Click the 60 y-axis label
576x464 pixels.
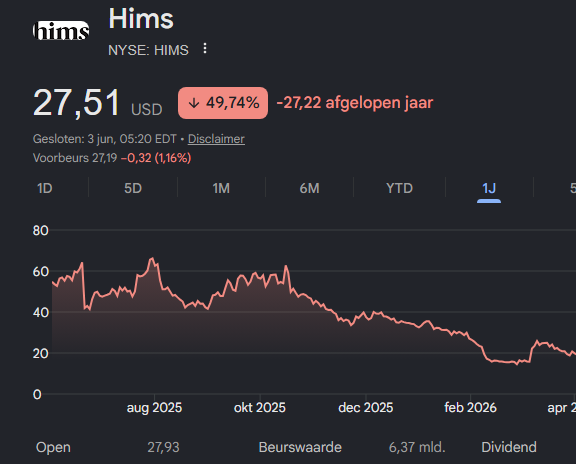[40, 272]
